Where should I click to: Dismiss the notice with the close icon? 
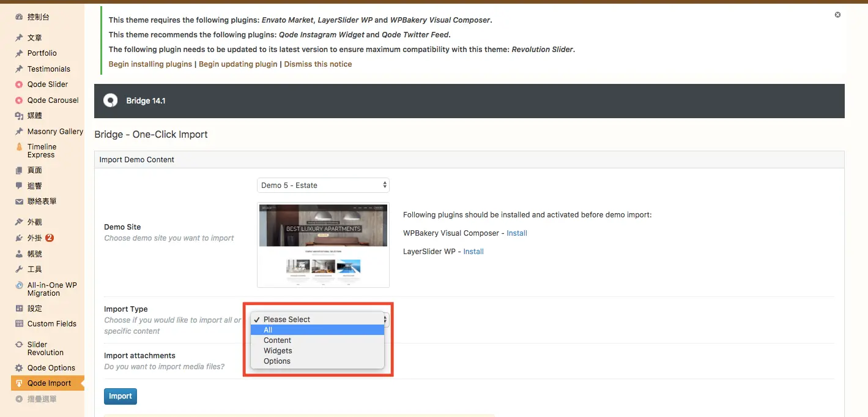click(x=837, y=15)
